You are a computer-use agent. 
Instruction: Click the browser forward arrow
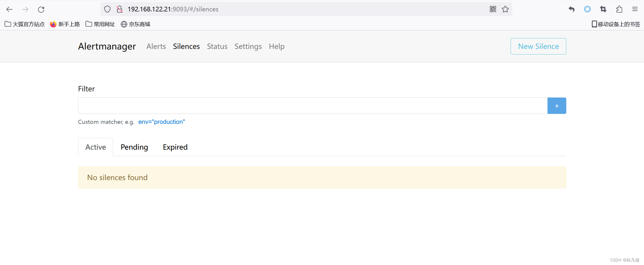pyautogui.click(x=25, y=9)
